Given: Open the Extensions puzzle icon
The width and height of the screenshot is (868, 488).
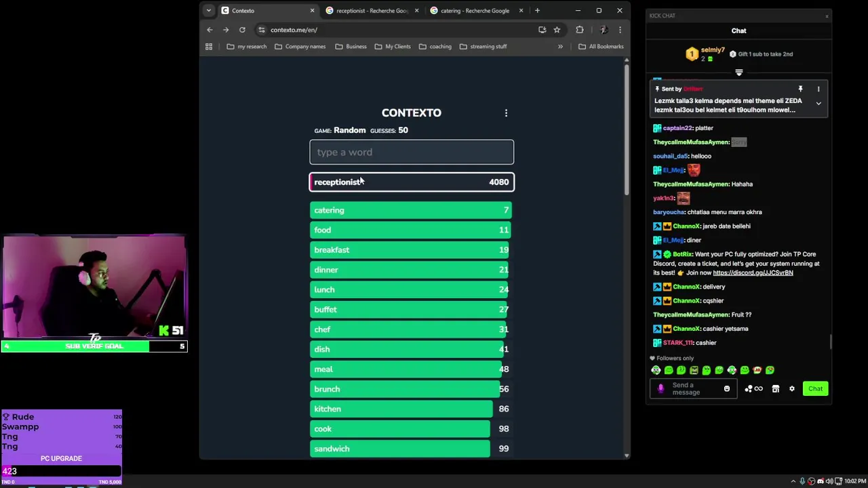Looking at the screenshot, I should (579, 30).
